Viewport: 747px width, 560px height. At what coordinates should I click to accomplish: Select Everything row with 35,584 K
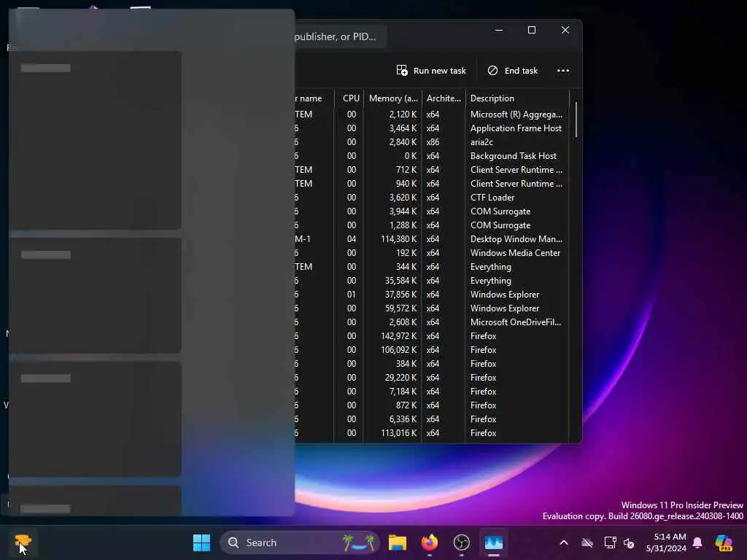[433, 281]
